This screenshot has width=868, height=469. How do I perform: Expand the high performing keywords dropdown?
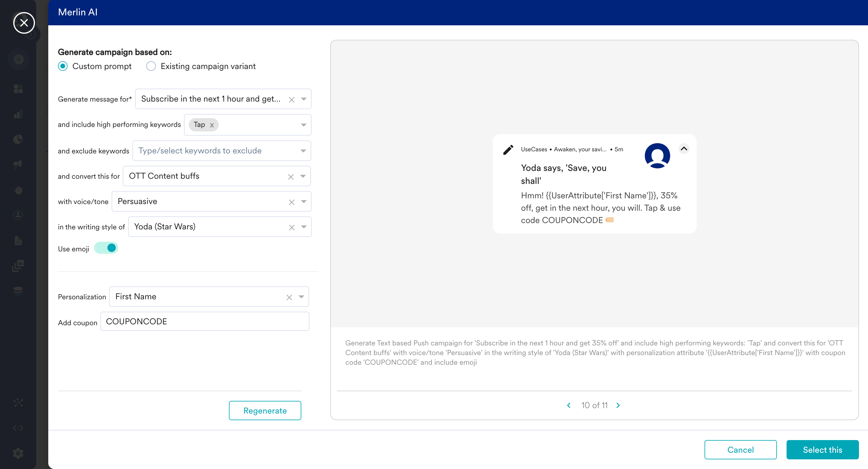(x=304, y=125)
